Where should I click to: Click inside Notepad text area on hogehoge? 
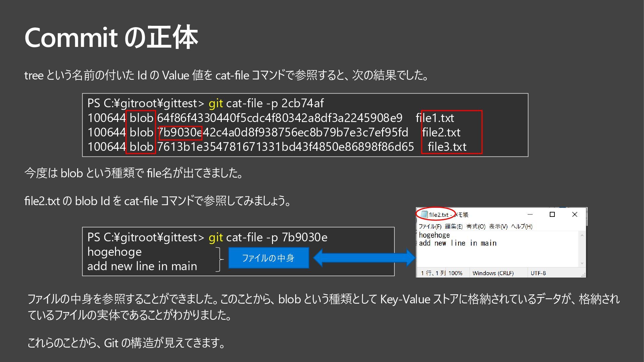click(434, 235)
